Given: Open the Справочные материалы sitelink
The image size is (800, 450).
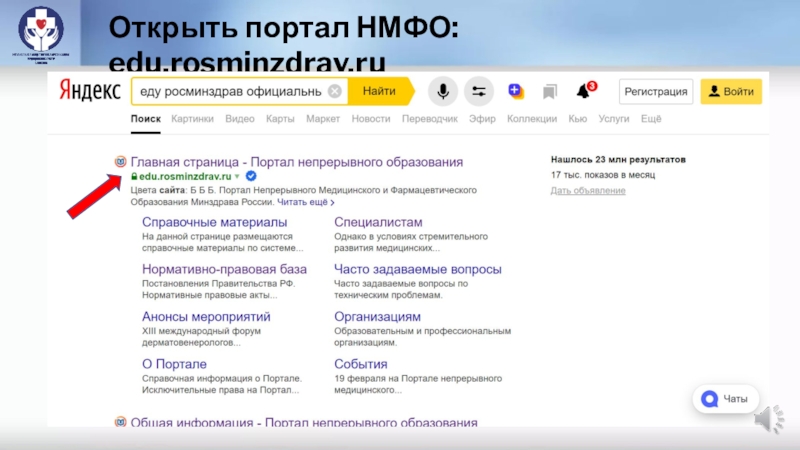Looking at the screenshot, I should click(214, 222).
